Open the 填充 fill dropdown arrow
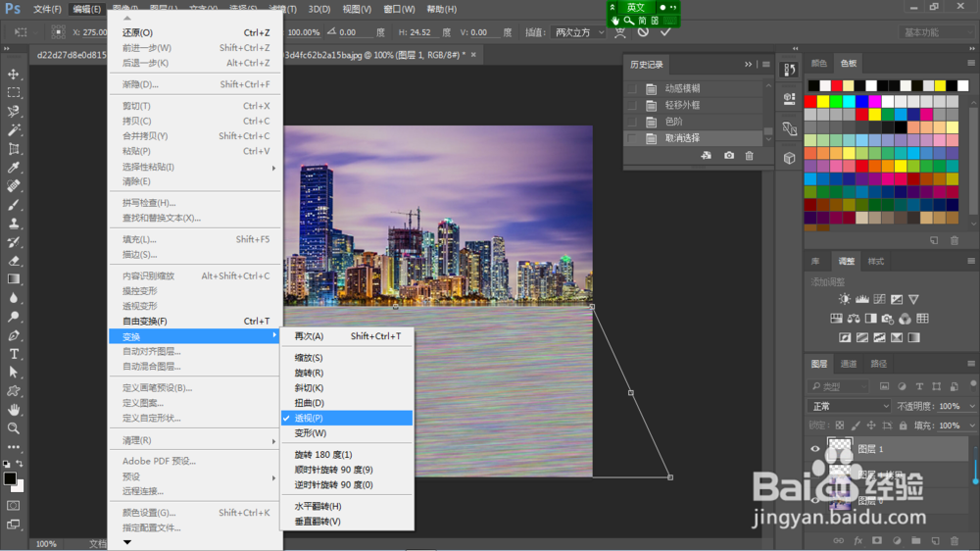Viewport: 980px width, 551px height. (x=972, y=426)
